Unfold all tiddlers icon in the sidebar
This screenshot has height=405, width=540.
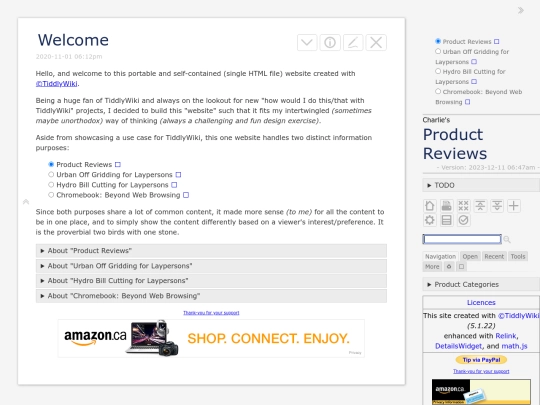pyautogui.click(x=497, y=206)
